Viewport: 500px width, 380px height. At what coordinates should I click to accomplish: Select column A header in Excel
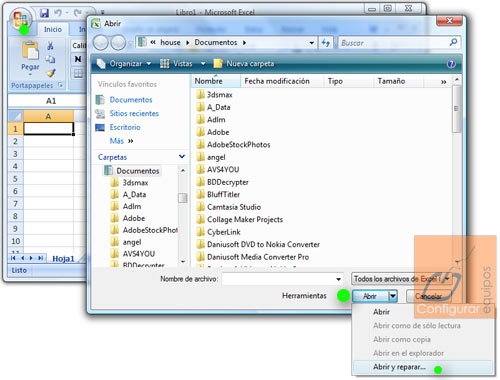point(49,116)
